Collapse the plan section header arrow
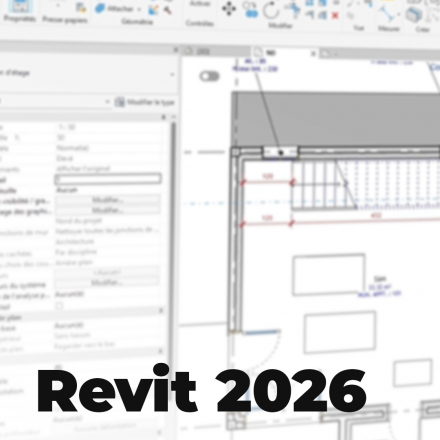This screenshot has width=440, height=440. point(161,311)
